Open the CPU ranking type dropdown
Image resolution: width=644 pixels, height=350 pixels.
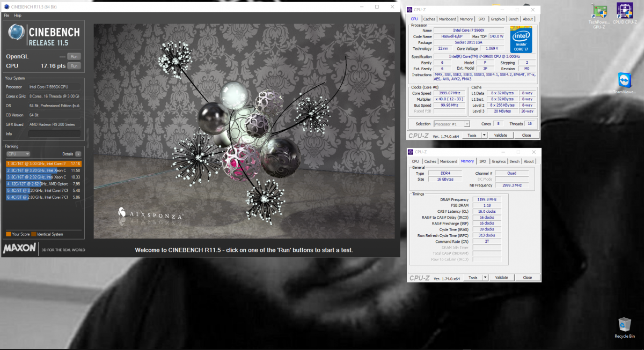coord(18,154)
